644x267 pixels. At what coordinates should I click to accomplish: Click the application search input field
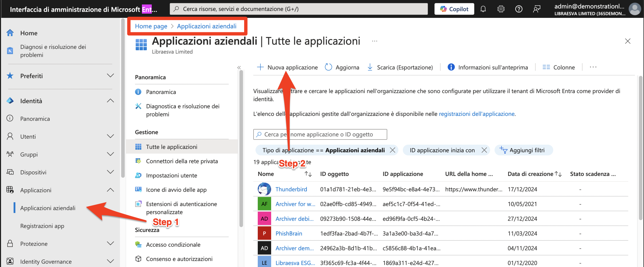320,134
